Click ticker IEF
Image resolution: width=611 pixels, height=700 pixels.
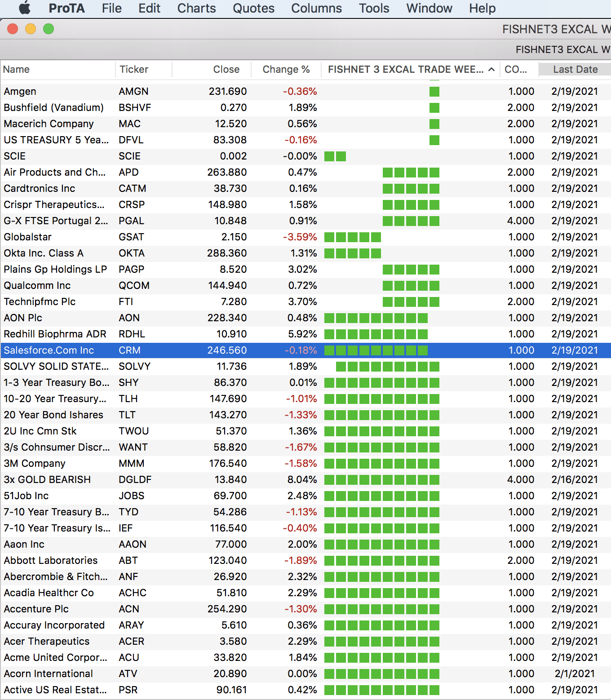coord(126,528)
